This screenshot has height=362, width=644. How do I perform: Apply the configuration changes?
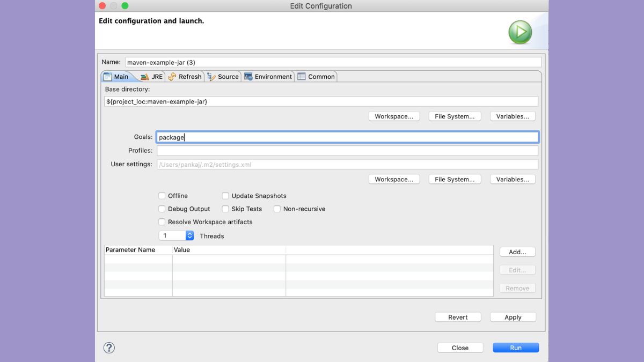click(513, 317)
